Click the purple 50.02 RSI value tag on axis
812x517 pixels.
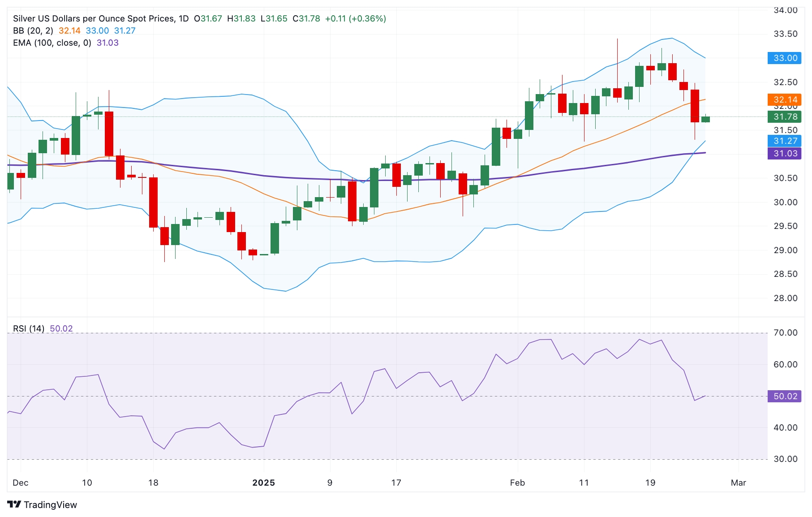tap(785, 396)
